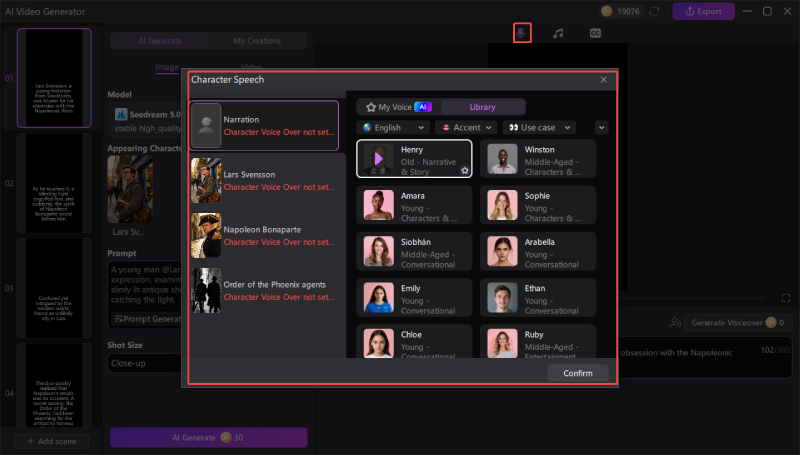The width and height of the screenshot is (800, 455).
Task: Close the Character Speech dialog
Action: (603, 79)
